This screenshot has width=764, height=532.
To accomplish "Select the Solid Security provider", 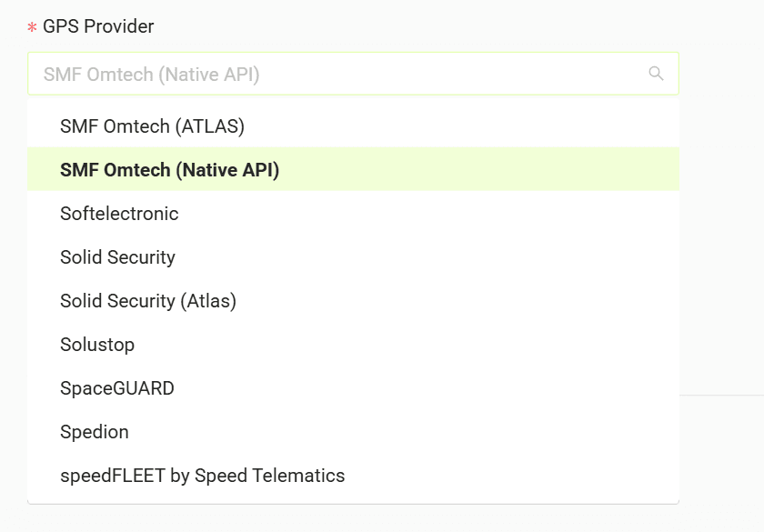I will point(353,256).
